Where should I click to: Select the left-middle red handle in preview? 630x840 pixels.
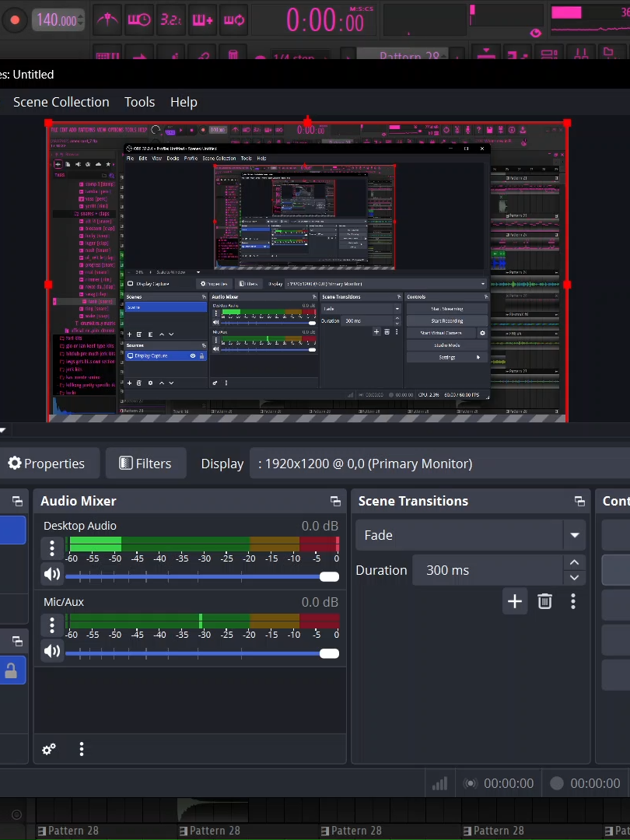pyautogui.click(x=48, y=285)
